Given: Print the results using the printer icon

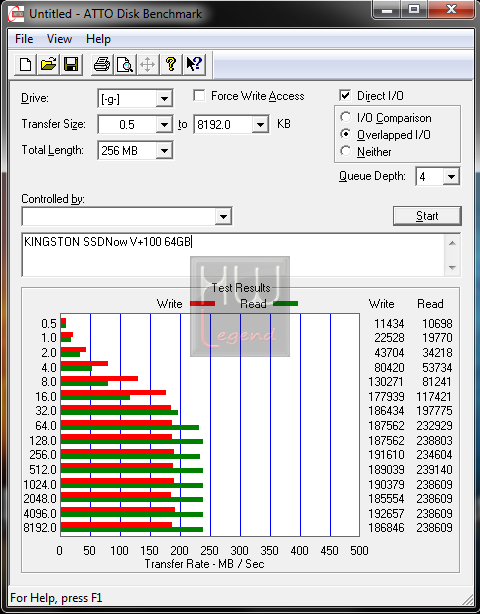Looking at the screenshot, I should click(102, 64).
